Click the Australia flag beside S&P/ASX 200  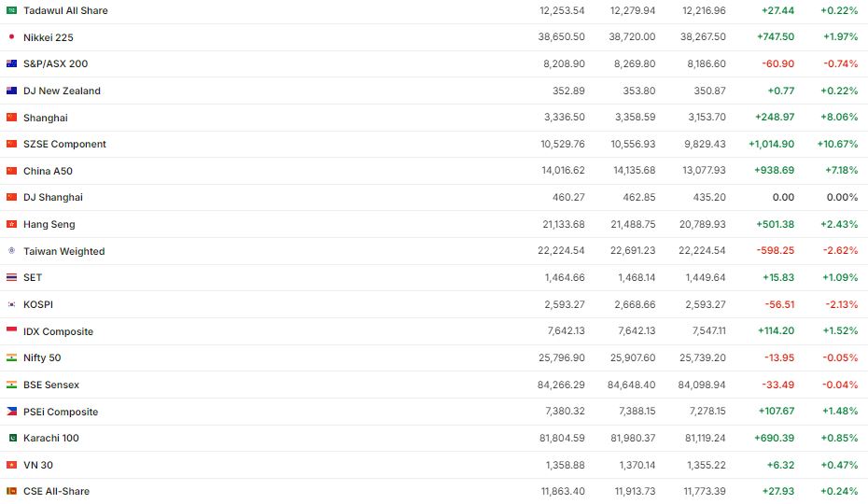(x=11, y=63)
